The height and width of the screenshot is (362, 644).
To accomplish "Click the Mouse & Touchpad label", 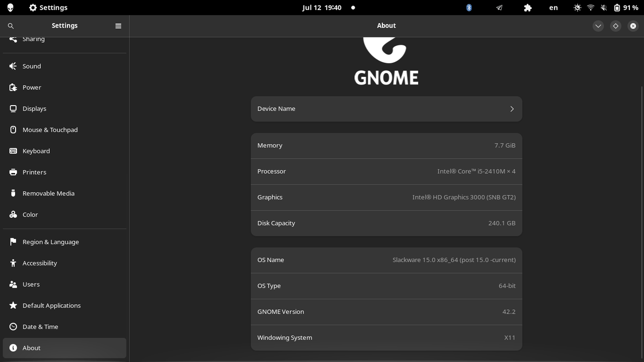I will [x=50, y=130].
